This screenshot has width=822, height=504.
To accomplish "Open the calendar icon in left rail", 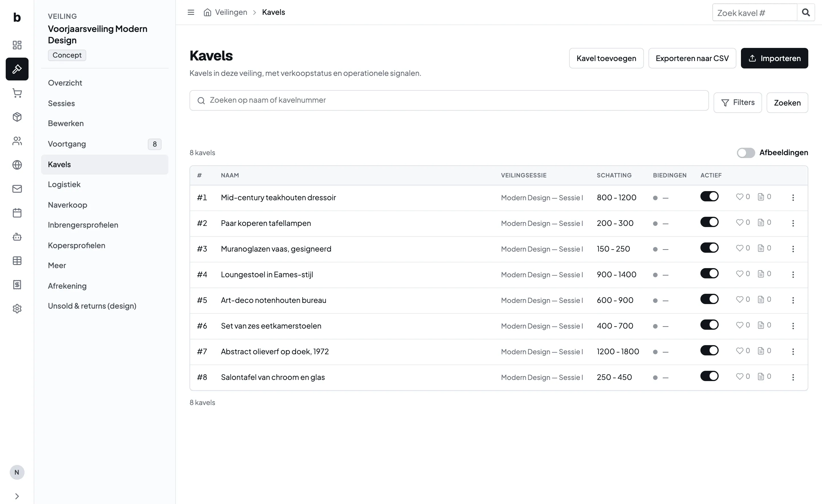I will (17, 213).
